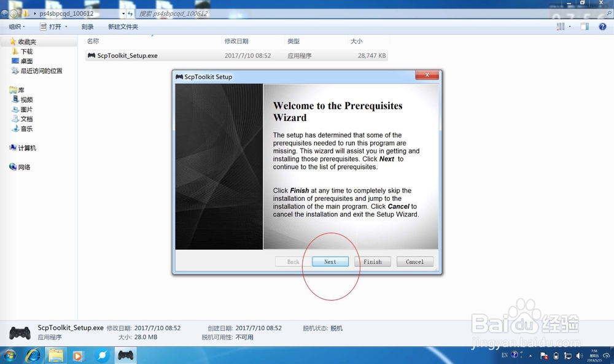Open the volume tray icon
Screen dimensions: 614x364
pyautogui.click(x=579, y=356)
